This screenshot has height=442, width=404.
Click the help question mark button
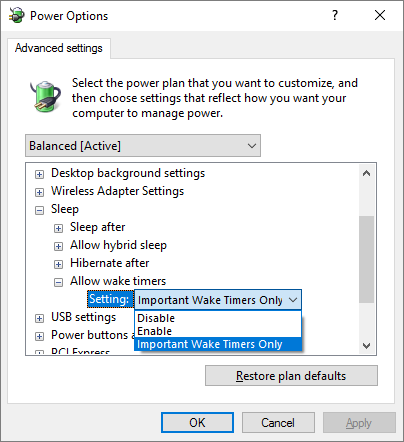[x=335, y=15]
